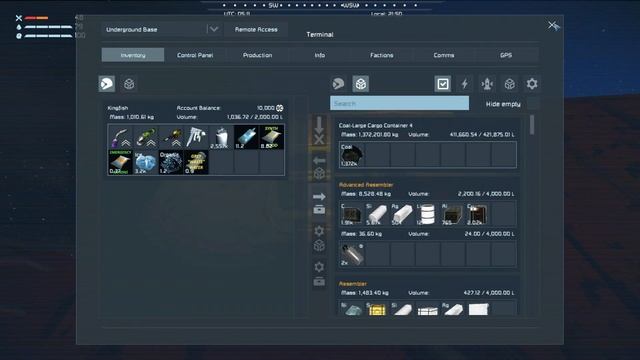Open the GPS tab
This screenshot has height=360, width=640.
[506, 55]
